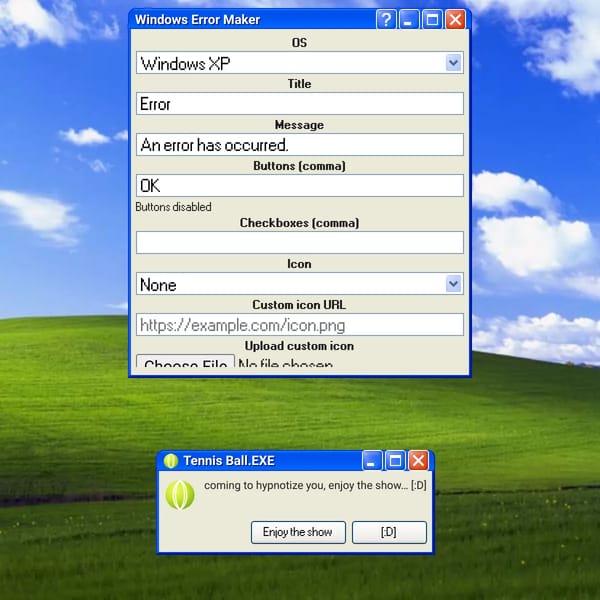
Task: Close the Tennis Ball.EXE dialog
Action: coord(418,460)
